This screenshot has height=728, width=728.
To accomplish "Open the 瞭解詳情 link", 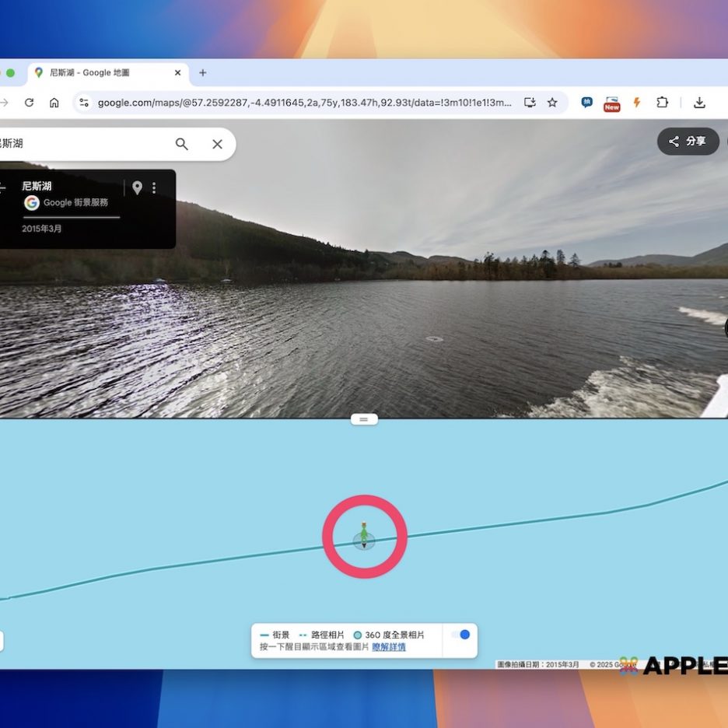I will [x=388, y=647].
